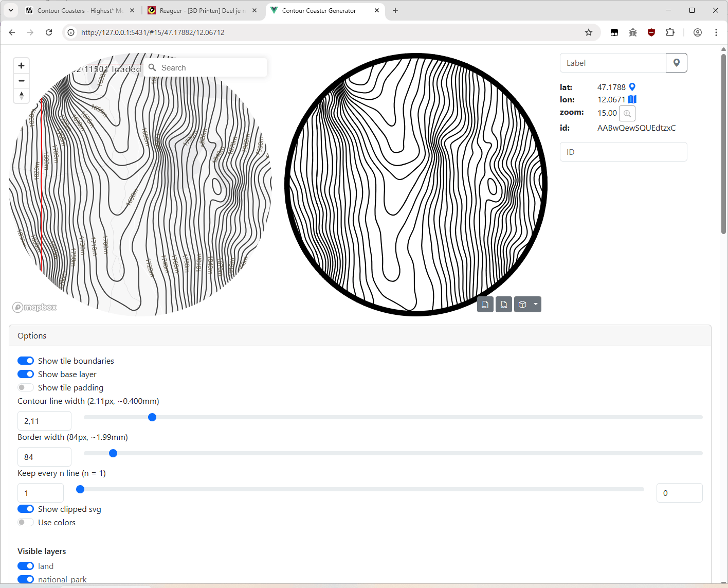Screen dimensions: 728x588
Task: Open the 3D export format dropdown arrow
Action: point(536,304)
